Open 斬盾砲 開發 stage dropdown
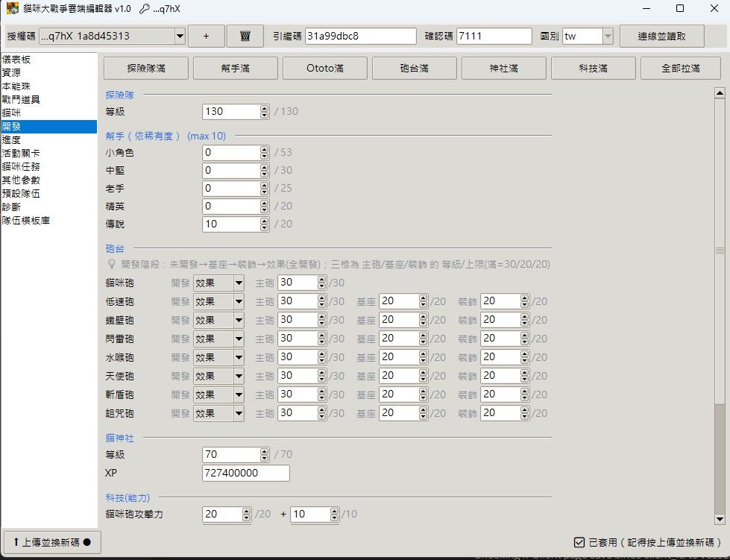The image size is (730, 560). coord(218,394)
